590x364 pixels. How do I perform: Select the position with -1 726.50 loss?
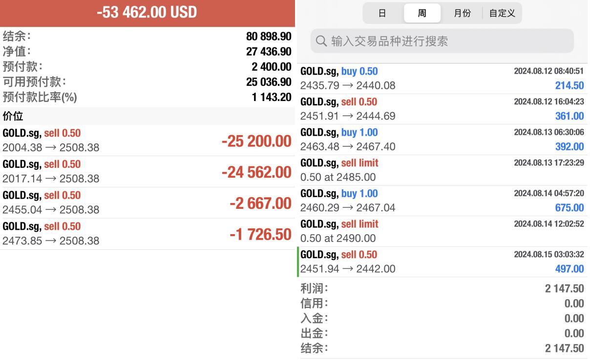click(x=147, y=234)
